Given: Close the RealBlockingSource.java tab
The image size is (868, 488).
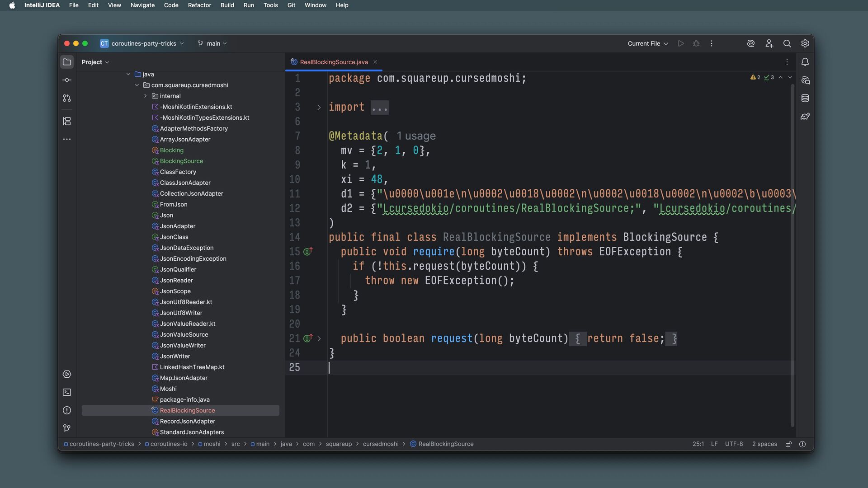Looking at the screenshot, I should 375,62.
